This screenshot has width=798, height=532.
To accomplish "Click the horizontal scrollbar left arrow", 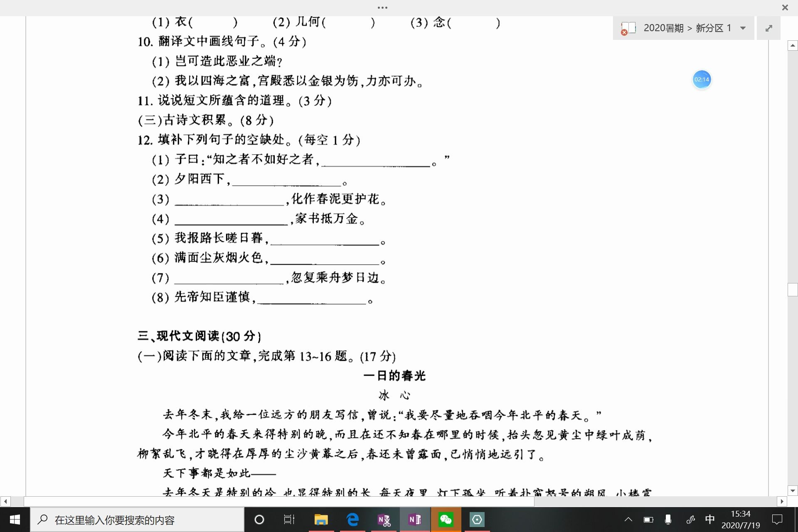I will (x=5, y=502).
